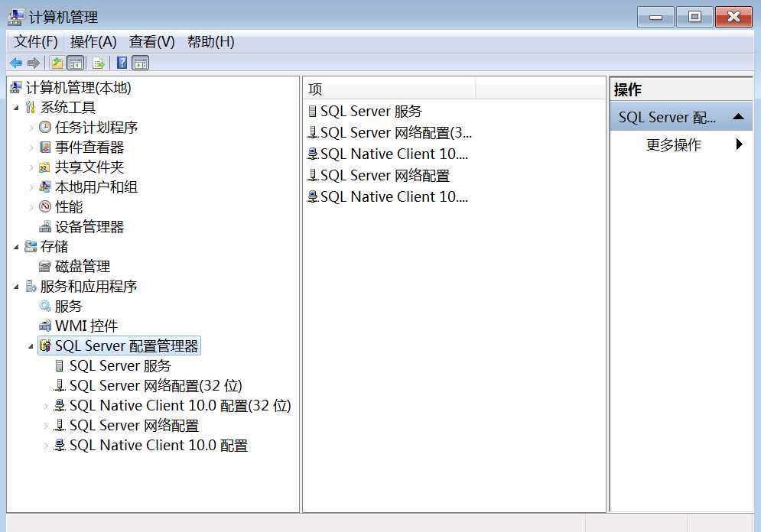Click the WMI 控件 icon in tree
Screen dimensions: 761x532
pyautogui.click(x=45, y=326)
